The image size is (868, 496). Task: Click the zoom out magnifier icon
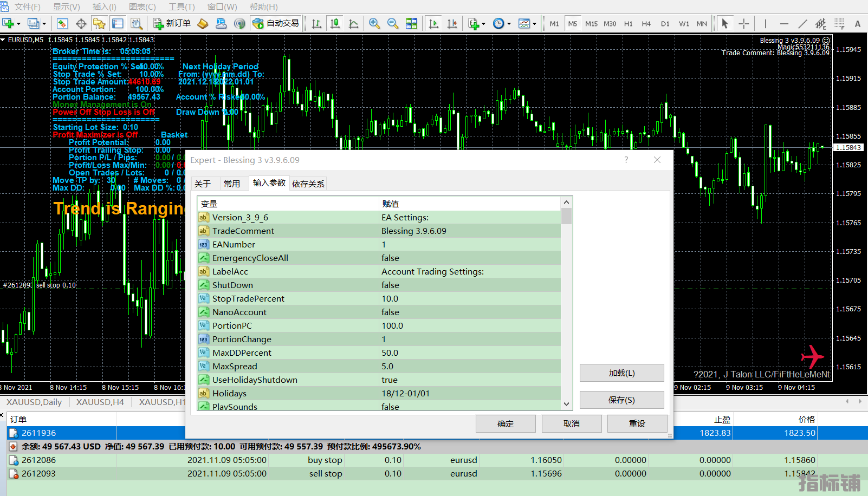click(x=393, y=23)
